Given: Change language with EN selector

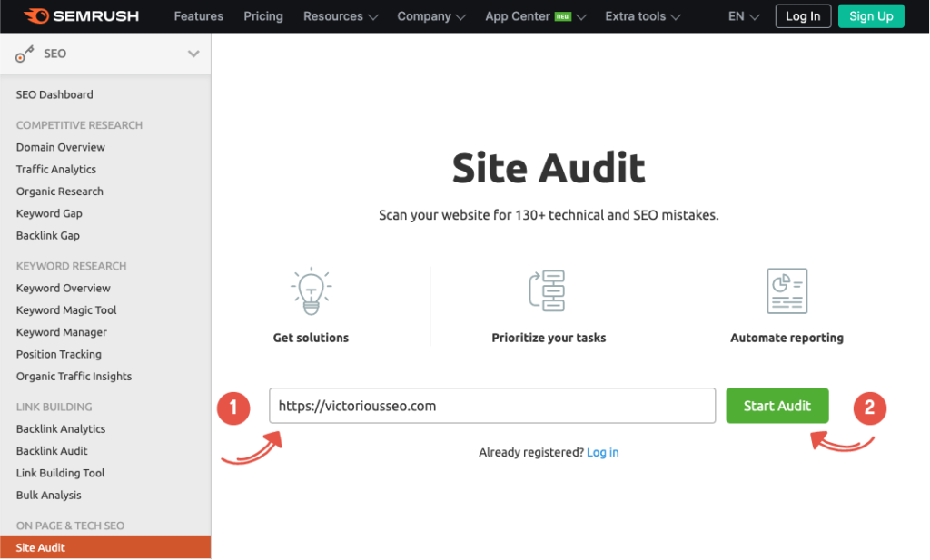Looking at the screenshot, I should (x=744, y=16).
